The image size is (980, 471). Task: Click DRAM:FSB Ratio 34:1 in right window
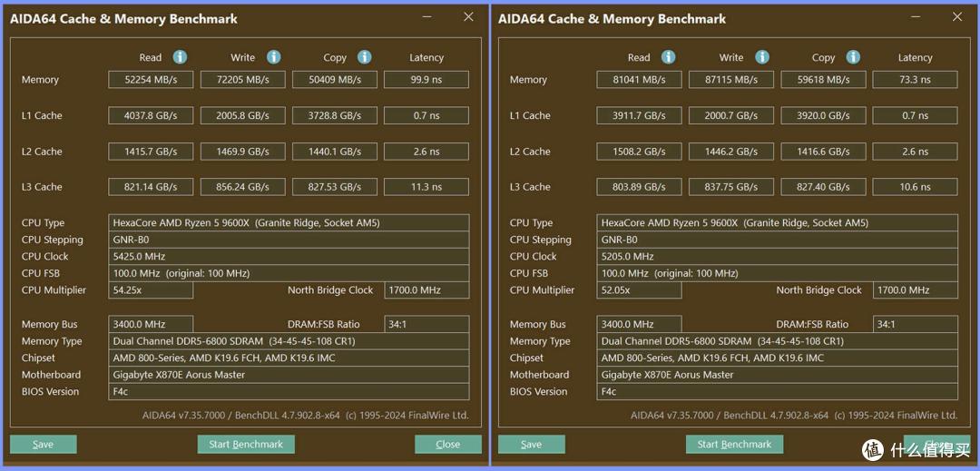tap(915, 324)
